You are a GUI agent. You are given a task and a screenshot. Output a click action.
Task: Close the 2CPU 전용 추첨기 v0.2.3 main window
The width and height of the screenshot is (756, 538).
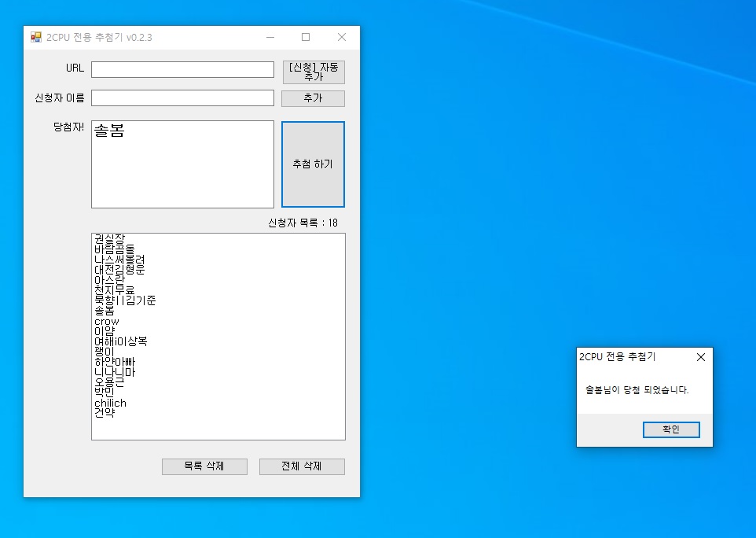tap(342, 37)
